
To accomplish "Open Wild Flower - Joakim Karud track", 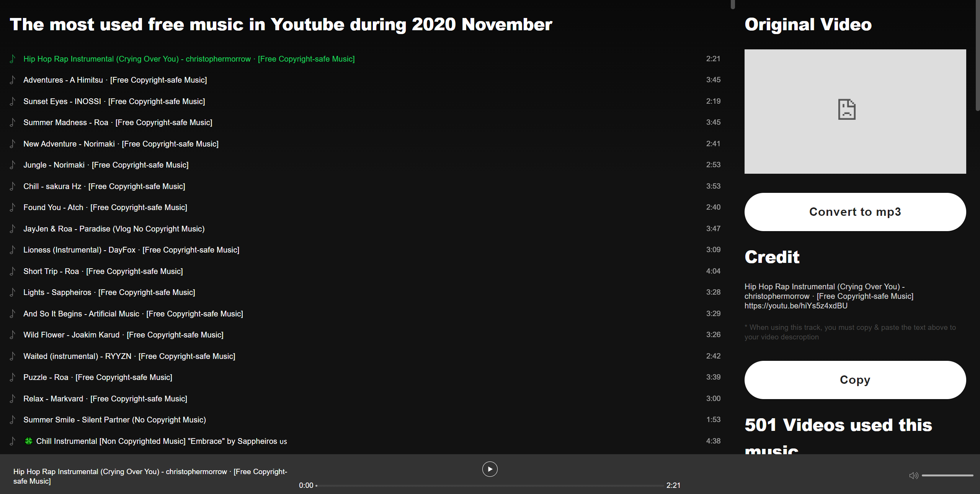I will (x=123, y=335).
